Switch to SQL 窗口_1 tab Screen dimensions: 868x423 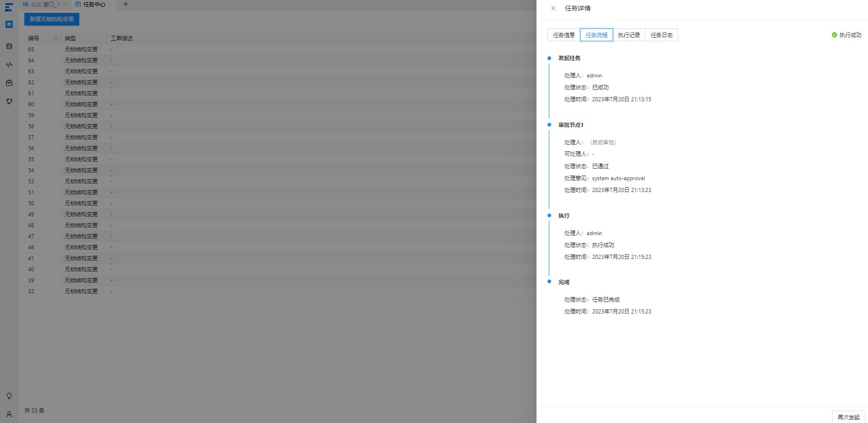(45, 5)
